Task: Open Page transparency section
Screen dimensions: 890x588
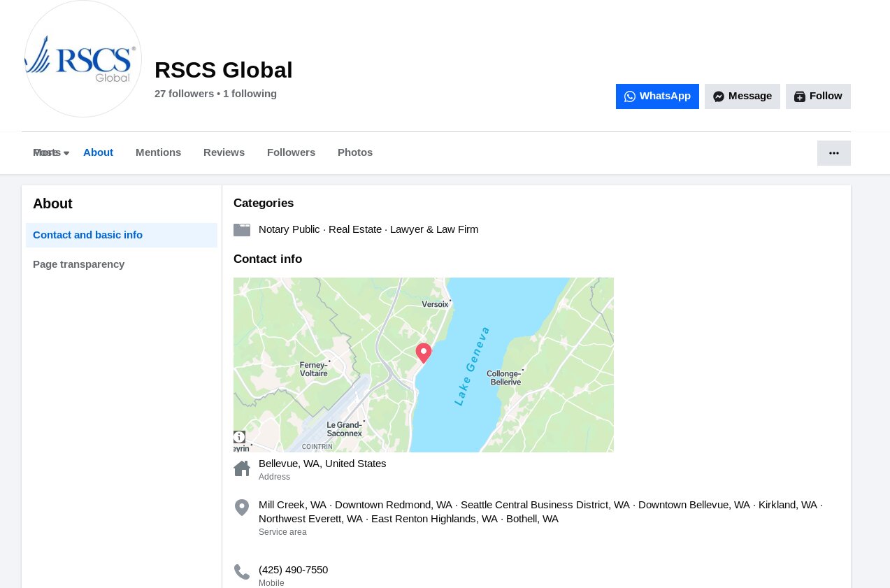Action: click(122, 264)
